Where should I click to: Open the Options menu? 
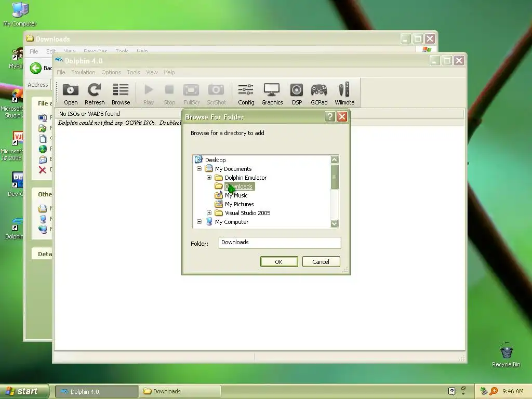pos(111,72)
